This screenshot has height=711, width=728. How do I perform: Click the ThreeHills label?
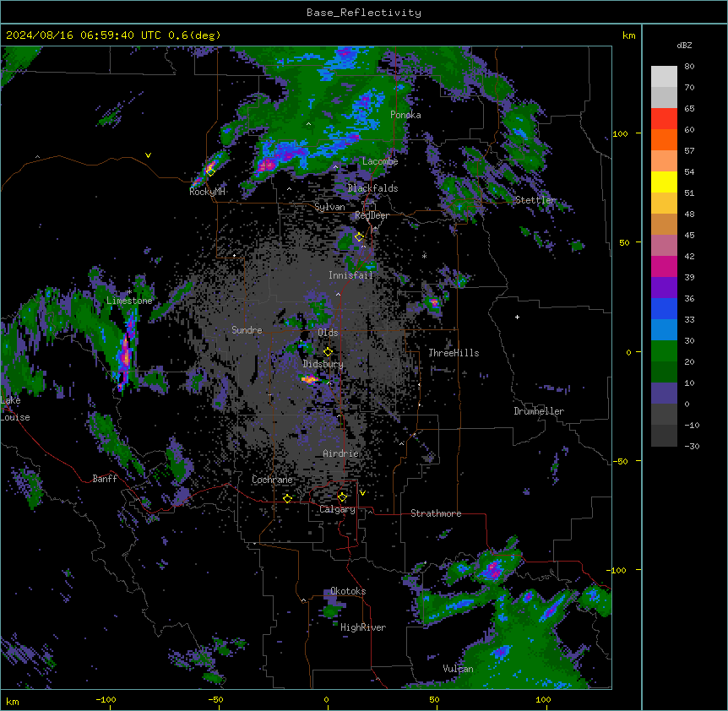[x=454, y=353]
